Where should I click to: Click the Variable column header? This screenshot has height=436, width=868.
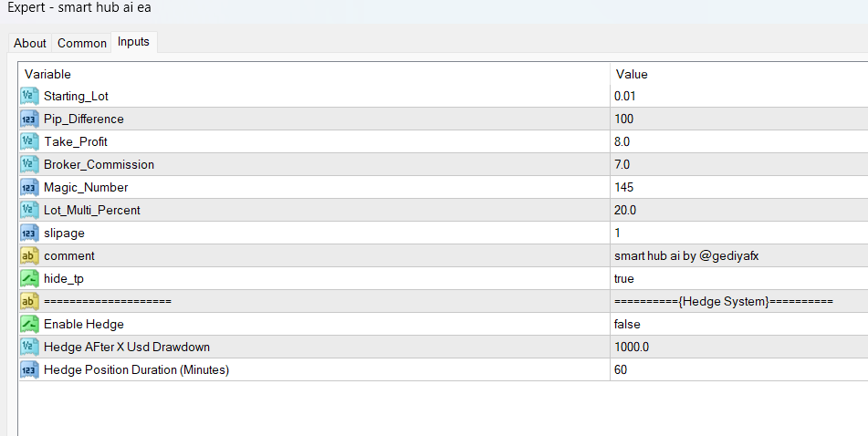47,74
